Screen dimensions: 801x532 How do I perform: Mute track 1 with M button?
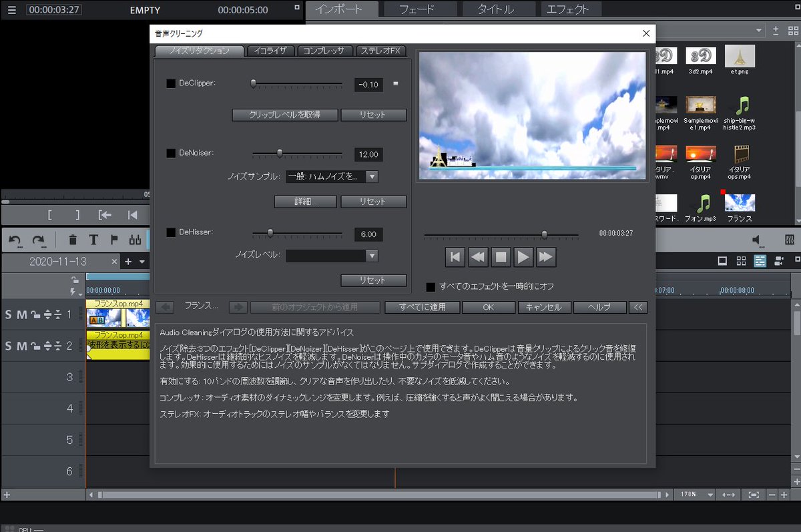pyautogui.click(x=21, y=314)
